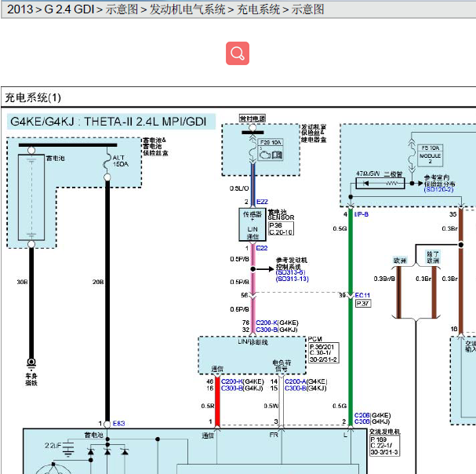Screen dimensions: 476x474
Task: Click the 车身搭铁 ground symbol
Action: point(31,363)
